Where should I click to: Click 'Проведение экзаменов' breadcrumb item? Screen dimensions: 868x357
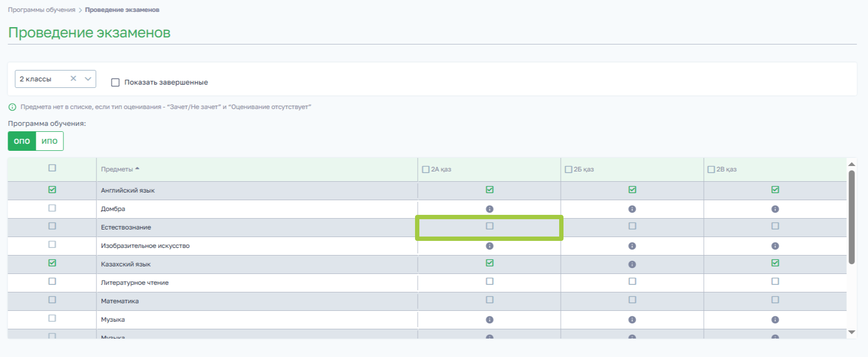pos(122,10)
